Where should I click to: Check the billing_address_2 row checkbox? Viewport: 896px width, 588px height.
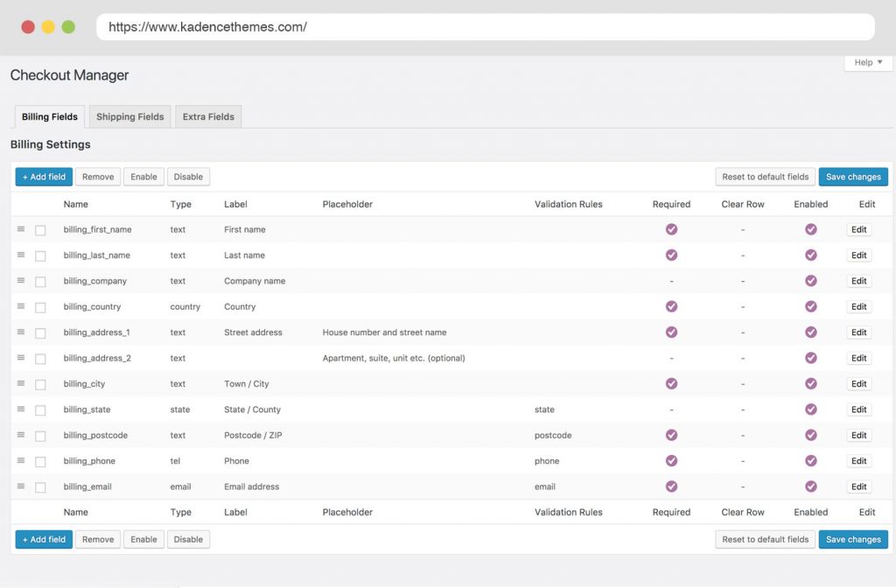[x=40, y=359]
